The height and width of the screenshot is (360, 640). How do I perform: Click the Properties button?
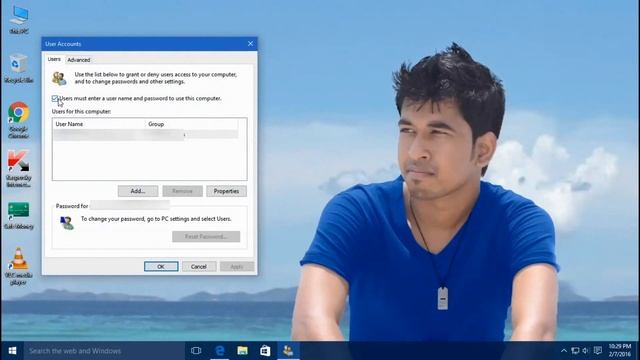227,191
